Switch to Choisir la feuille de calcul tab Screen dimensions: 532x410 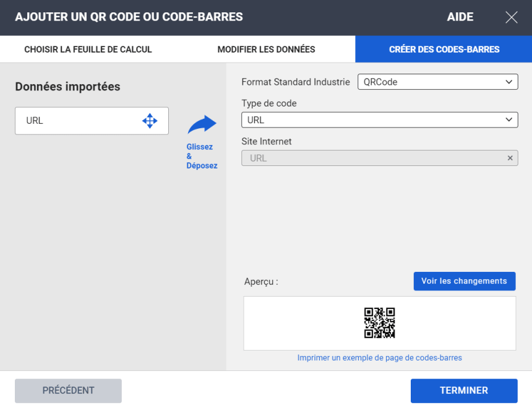(x=88, y=50)
